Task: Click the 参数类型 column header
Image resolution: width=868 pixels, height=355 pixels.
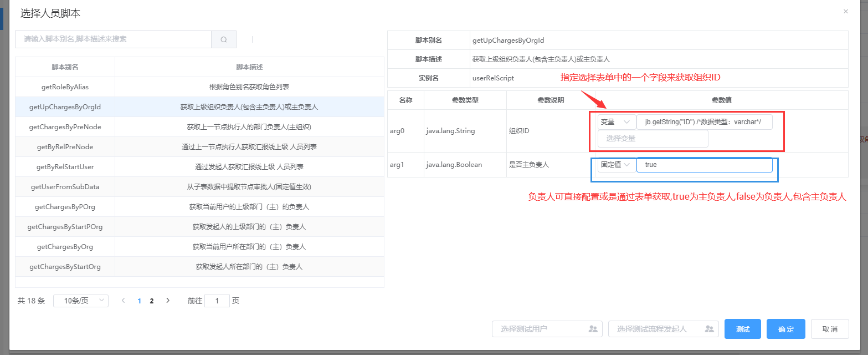Action: (x=465, y=100)
